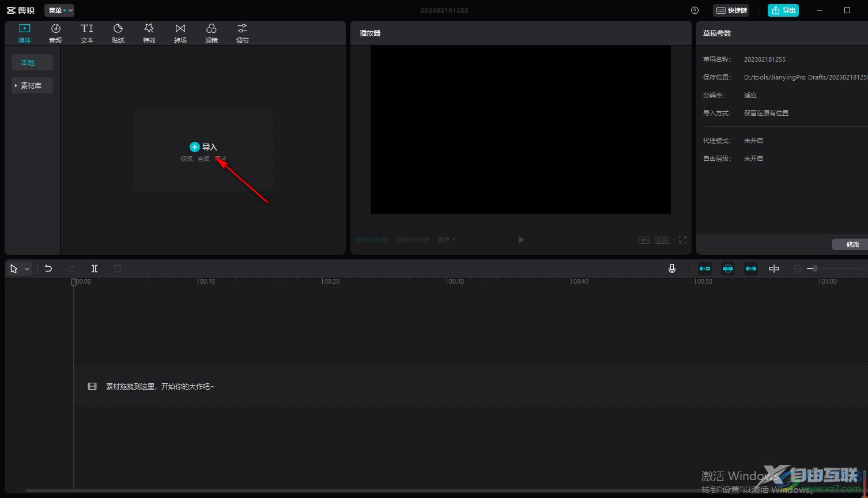Expand the selection tool mode dropdown
Screen dimensions: 868x498
(x=27, y=269)
